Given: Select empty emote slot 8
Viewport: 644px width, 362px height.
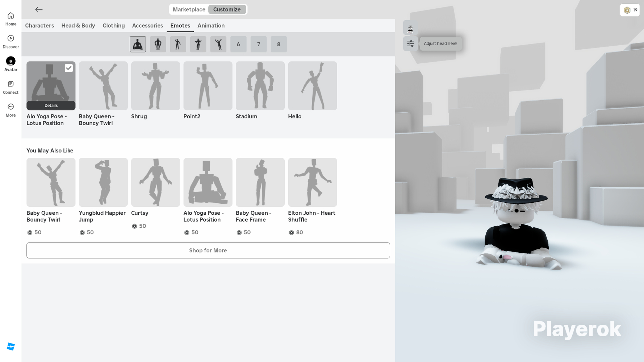Looking at the screenshot, I should pyautogui.click(x=279, y=44).
